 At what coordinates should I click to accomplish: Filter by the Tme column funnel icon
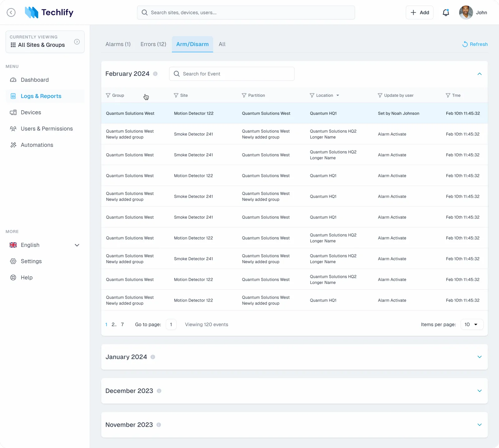click(x=448, y=95)
